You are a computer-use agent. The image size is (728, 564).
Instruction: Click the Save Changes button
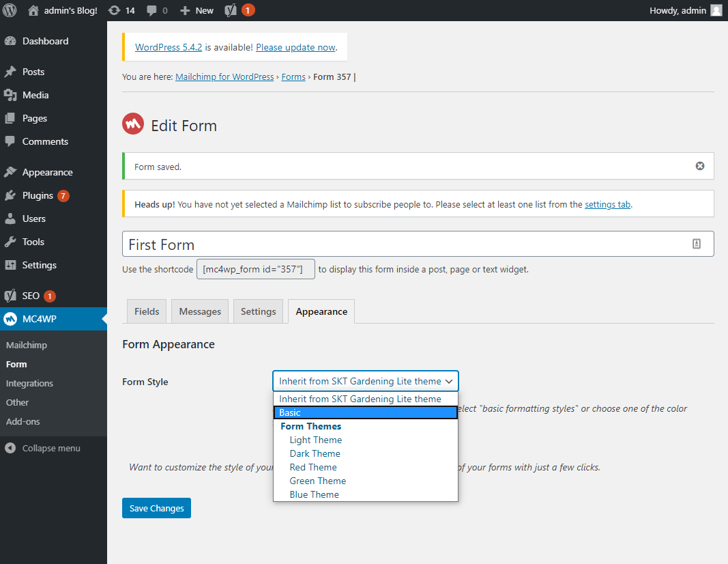click(x=156, y=508)
